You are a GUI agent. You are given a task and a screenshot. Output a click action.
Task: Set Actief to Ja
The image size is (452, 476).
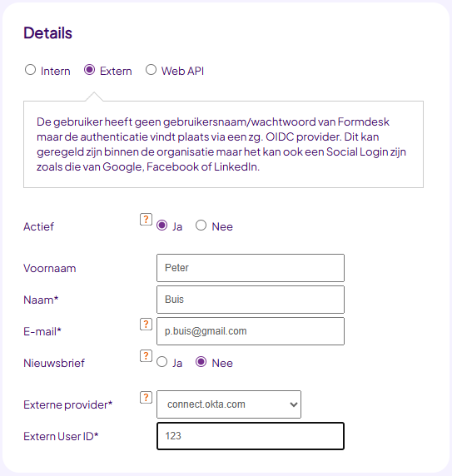161,226
